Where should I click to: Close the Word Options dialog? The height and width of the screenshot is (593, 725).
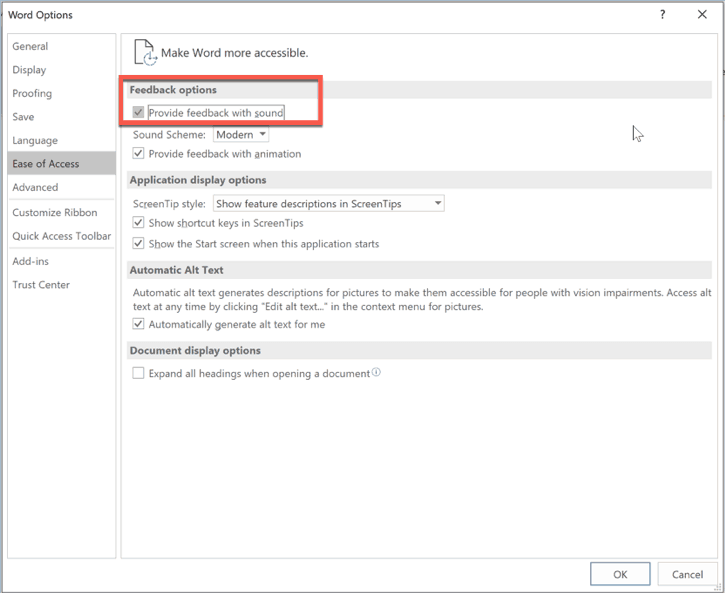coord(702,15)
